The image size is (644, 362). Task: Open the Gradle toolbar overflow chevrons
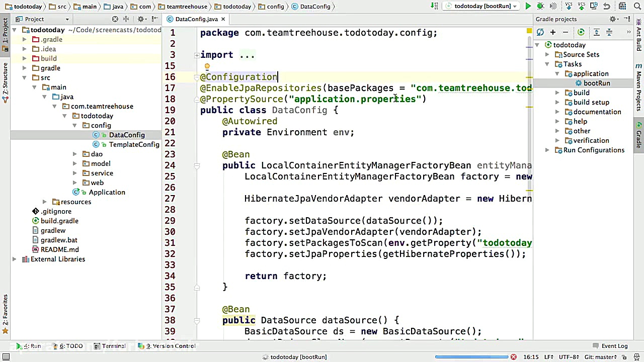click(x=628, y=32)
